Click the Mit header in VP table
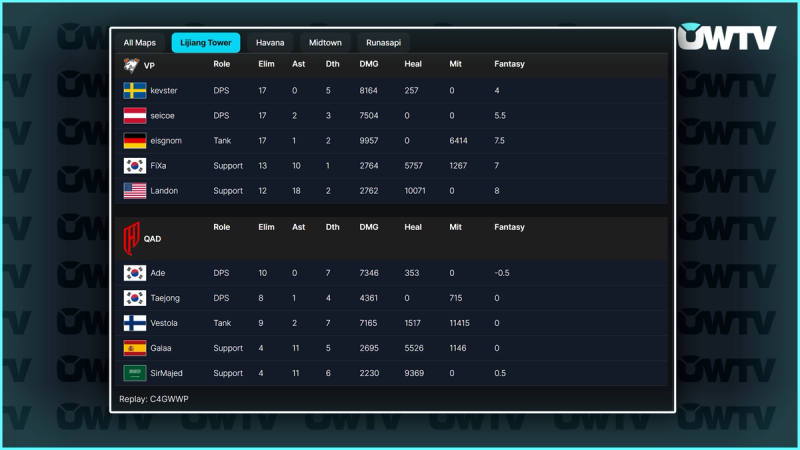800x450 pixels. tap(455, 64)
